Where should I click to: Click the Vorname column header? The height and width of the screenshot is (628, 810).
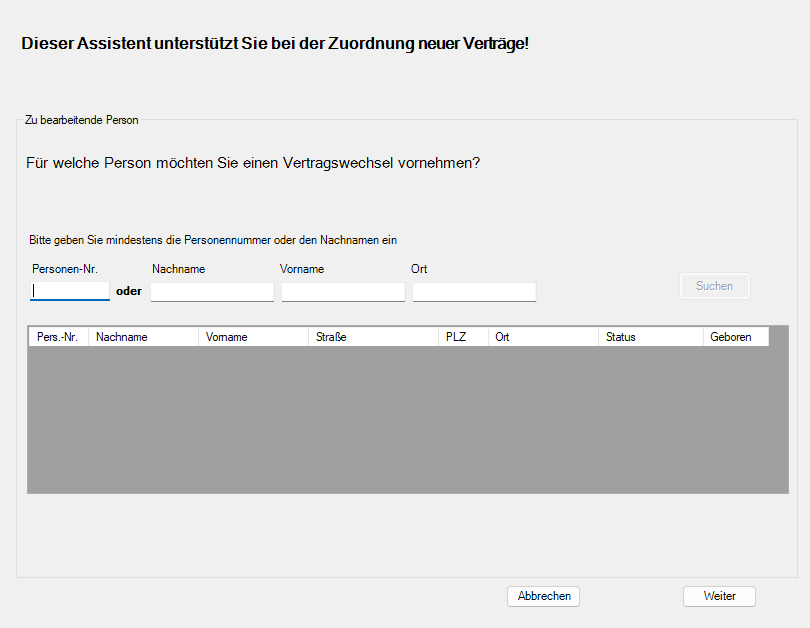tap(226, 337)
